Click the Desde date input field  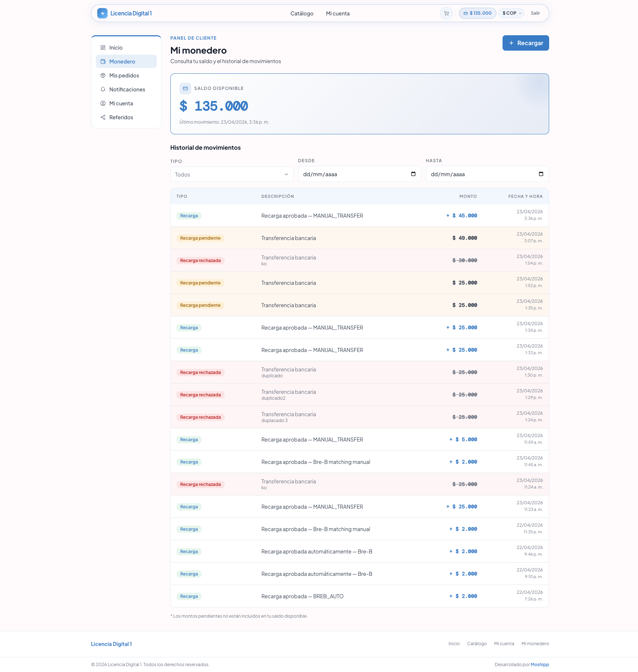[352, 174]
